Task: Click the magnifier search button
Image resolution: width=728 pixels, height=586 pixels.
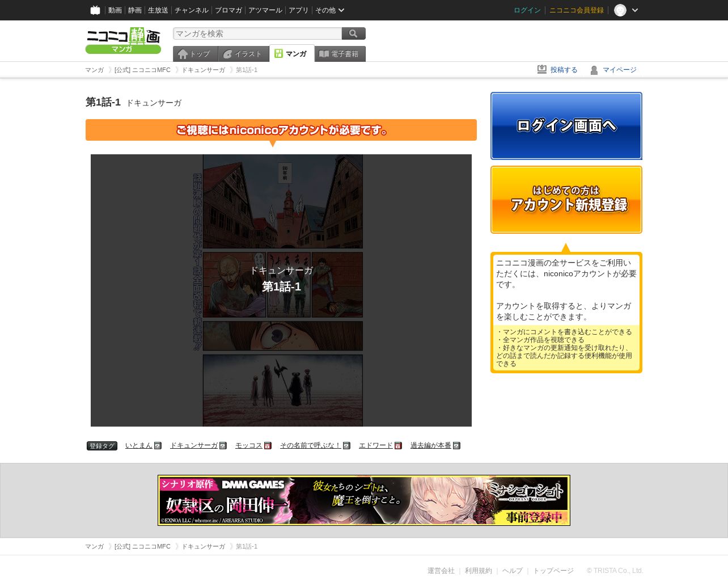Action: (354, 33)
